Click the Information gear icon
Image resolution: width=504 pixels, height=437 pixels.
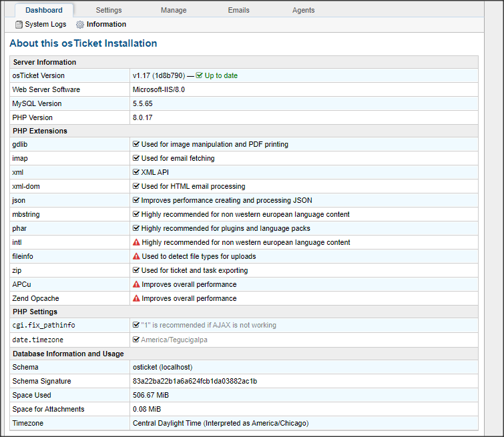[x=80, y=25]
